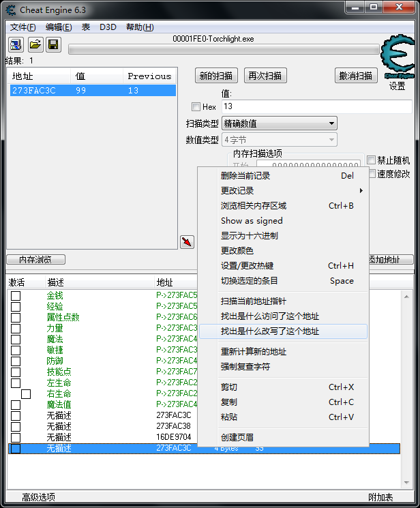Select 重新计算新的地址 menu entry
Image resolution: width=420 pixels, height=508 pixels.
coord(283,352)
